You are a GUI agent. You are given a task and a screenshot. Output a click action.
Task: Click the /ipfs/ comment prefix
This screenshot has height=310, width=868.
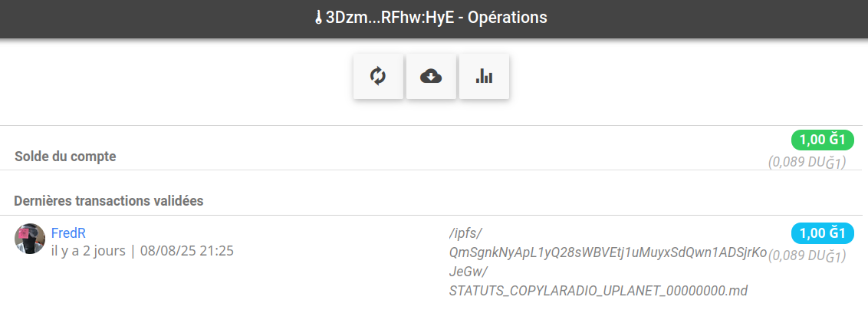click(x=465, y=233)
